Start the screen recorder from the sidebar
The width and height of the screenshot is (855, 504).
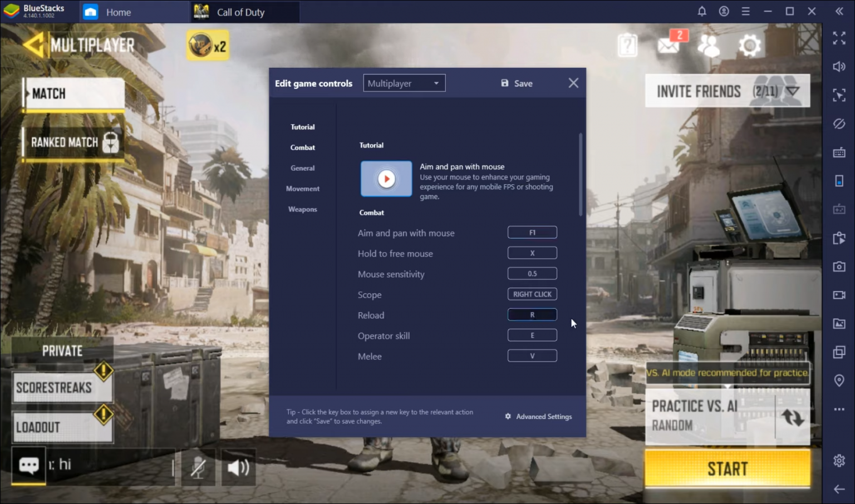point(839,295)
